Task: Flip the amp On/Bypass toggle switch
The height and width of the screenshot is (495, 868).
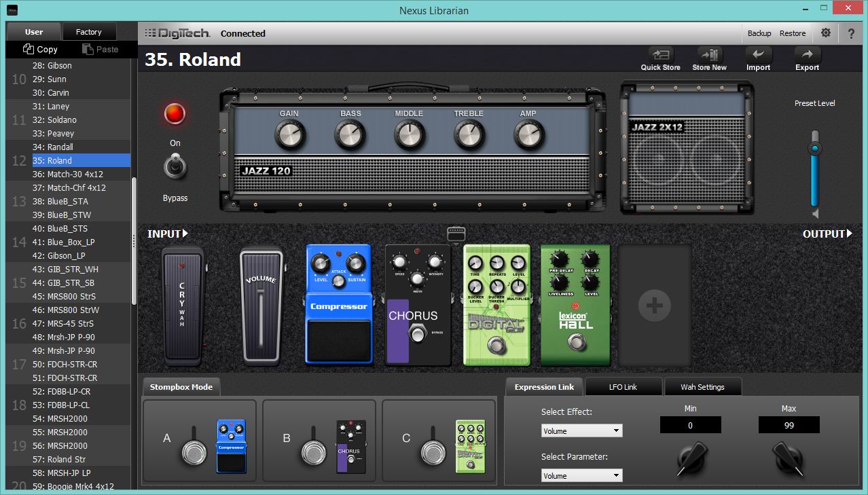Action: [x=175, y=168]
